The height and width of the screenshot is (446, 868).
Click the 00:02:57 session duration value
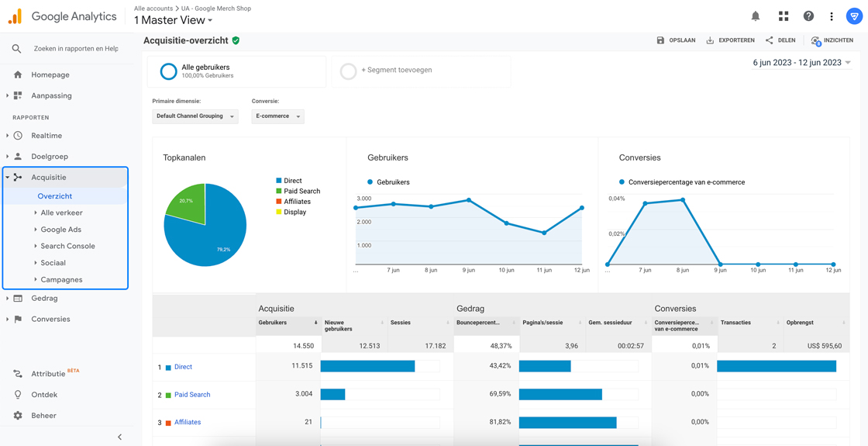[632, 346]
